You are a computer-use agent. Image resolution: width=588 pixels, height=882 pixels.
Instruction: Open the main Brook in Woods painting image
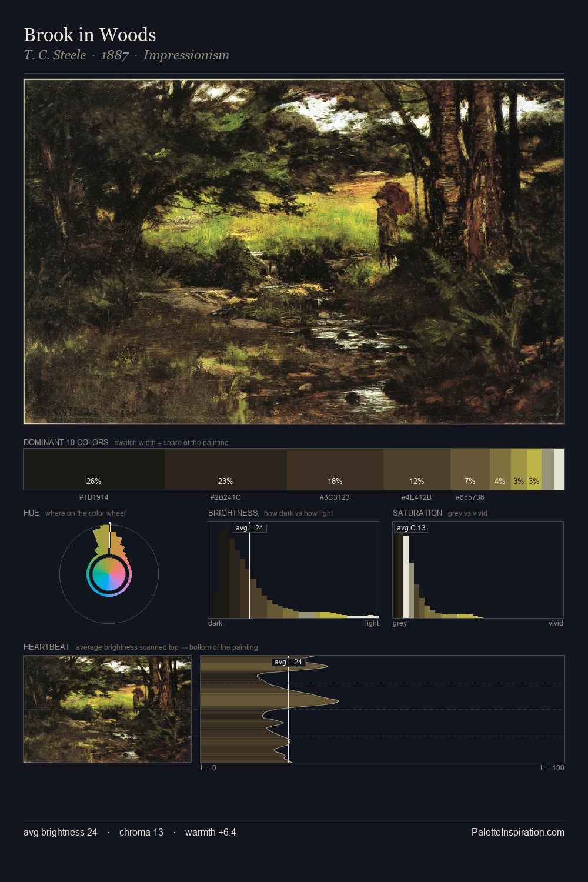point(294,252)
